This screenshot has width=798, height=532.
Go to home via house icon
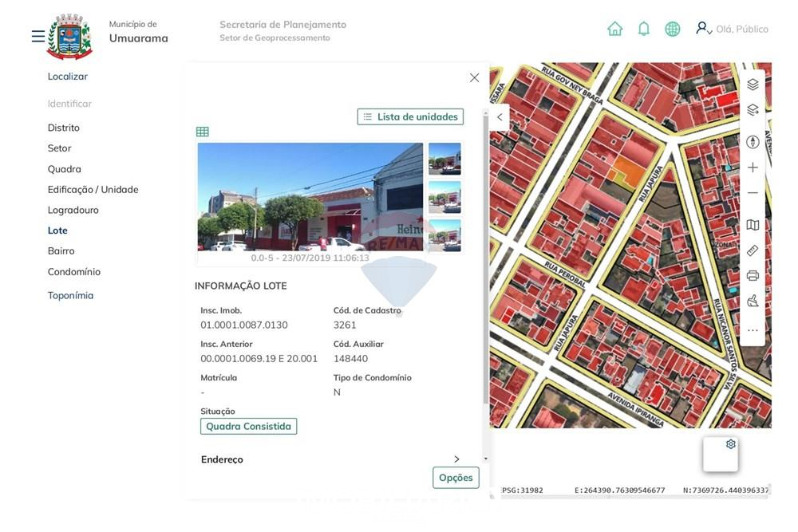point(614,29)
